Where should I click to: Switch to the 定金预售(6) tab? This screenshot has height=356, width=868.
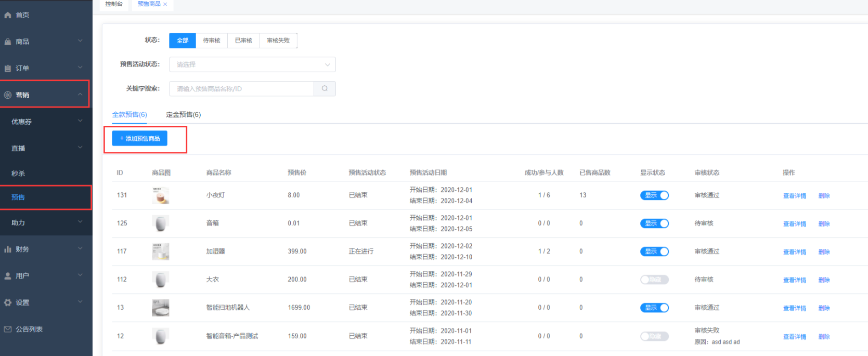click(x=183, y=115)
